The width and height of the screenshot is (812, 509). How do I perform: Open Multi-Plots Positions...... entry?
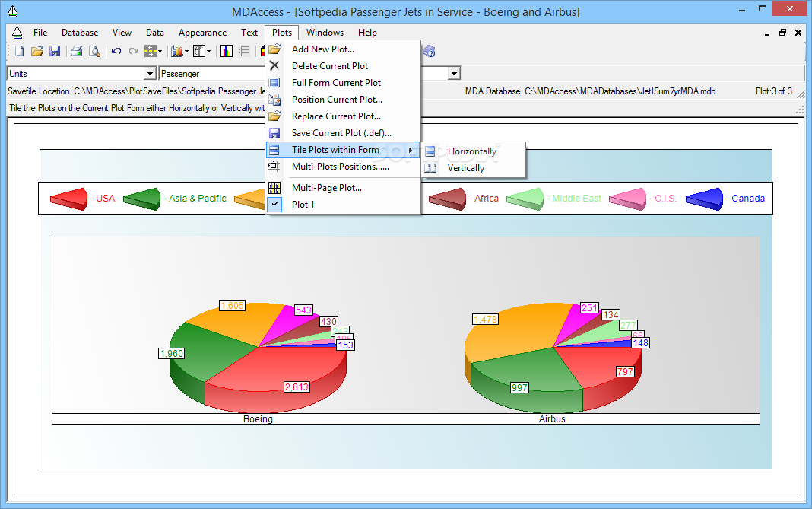[x=343, y=167]
